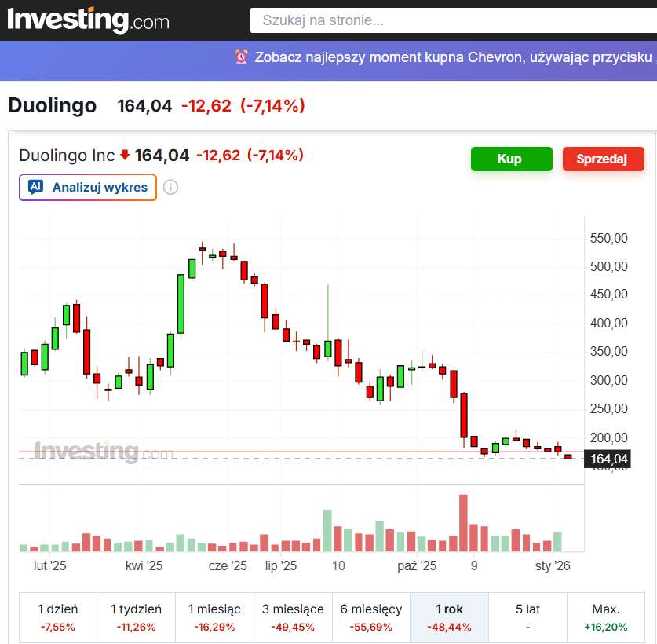Click the "lip '25" date axis label
The width and height of the screenshot is (657, 644).
tap(281, 566)
